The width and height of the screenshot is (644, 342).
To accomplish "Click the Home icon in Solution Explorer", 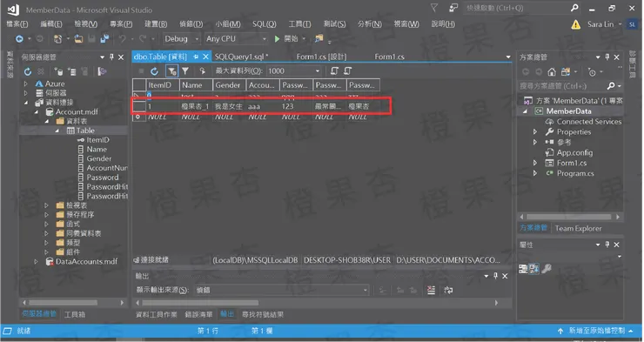I will 552,72.
